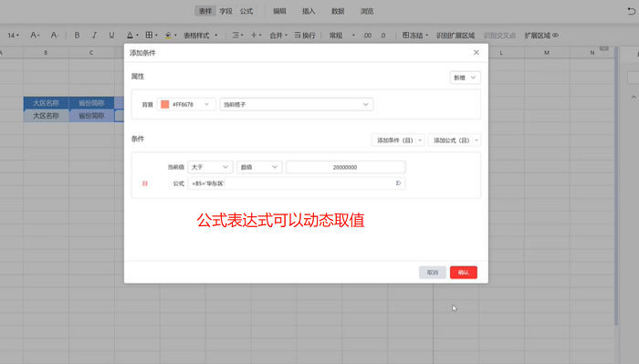This screenshot has height=364, width=639.
Task: Open the cell borders grid icon
Action: pyautogui.click(x=149, y=36)
